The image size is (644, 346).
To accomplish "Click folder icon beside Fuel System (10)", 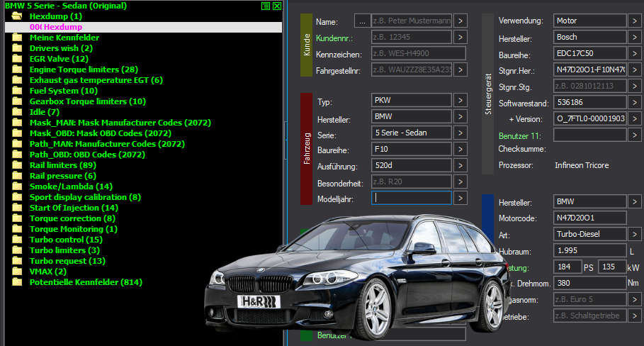I will [x=17, y=91].
